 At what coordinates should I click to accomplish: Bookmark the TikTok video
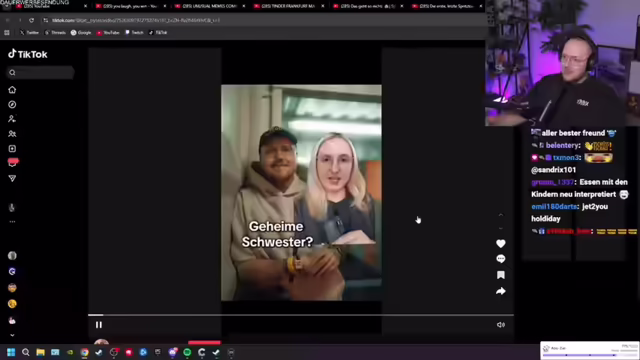point(500,275)
